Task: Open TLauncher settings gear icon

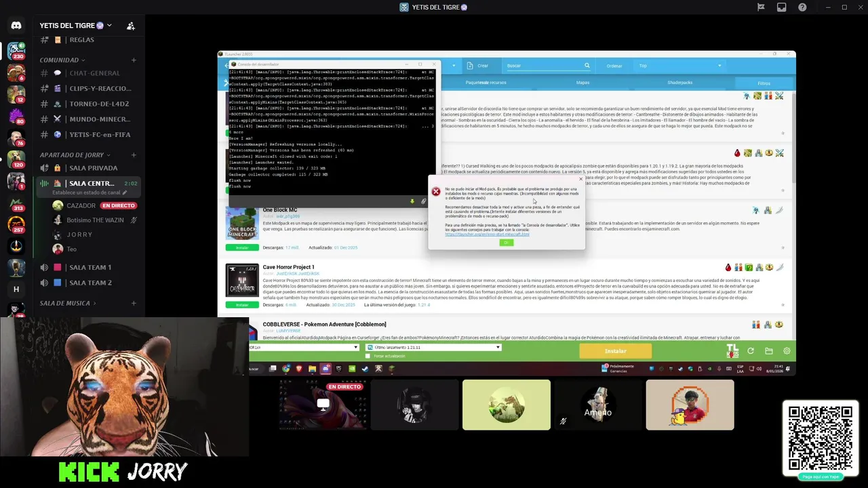Action: tap(787, 351)
